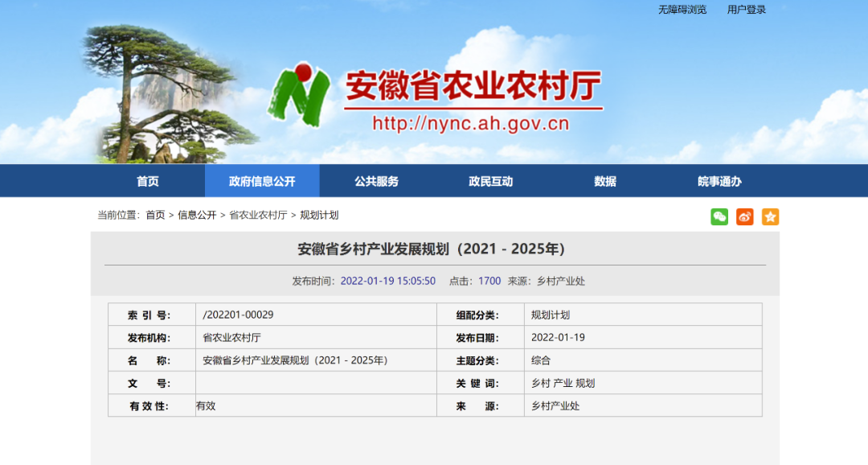
Task: Open the 首页 navigation tab
Action: tap(148, 181)
